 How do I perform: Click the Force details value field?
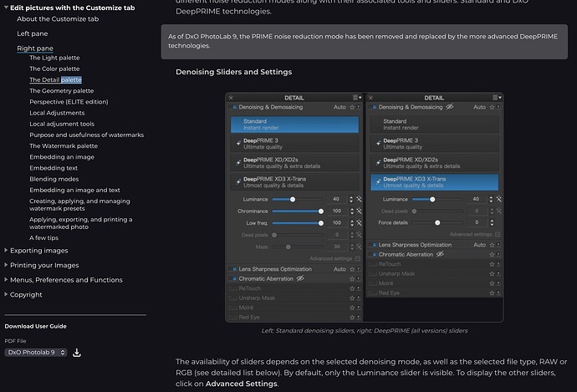coord(475,223)
